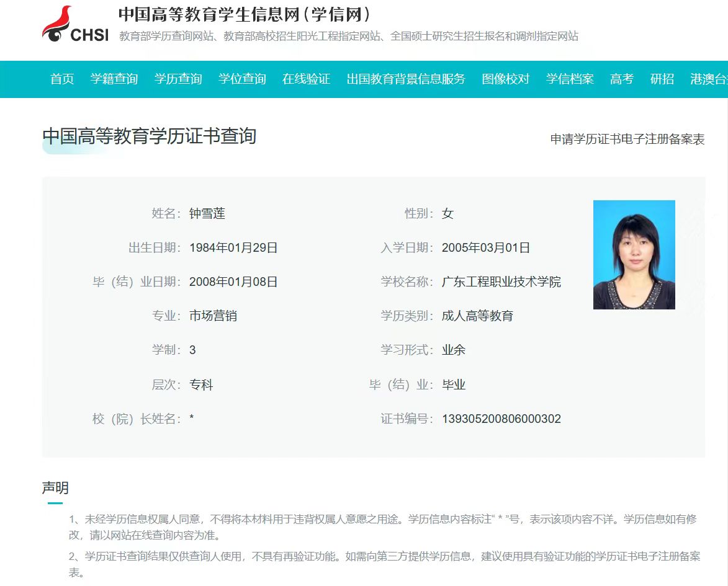The image size is (728, 586).
Task: Click the school name 广东工程职业技术学院
Action: click(501, 282)
